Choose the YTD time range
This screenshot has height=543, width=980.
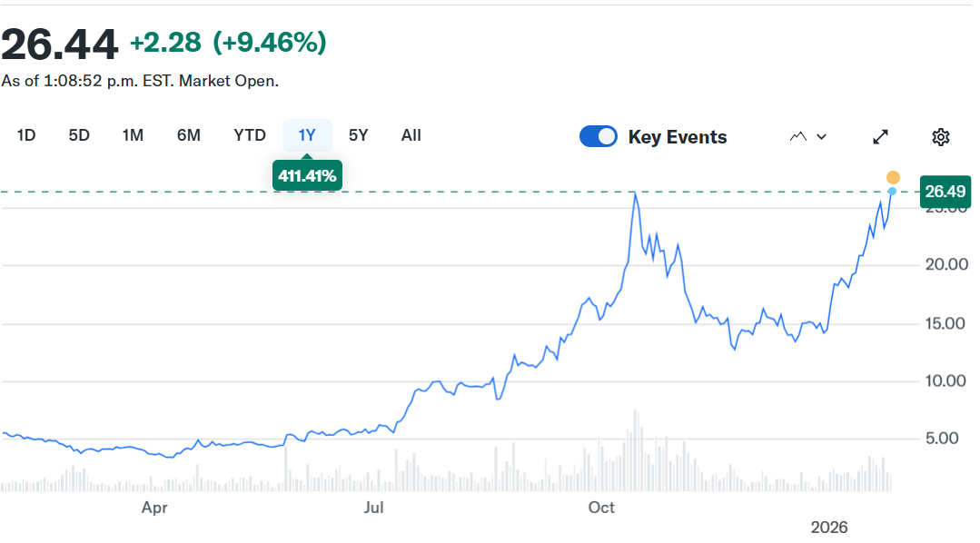tap(250, 135)
